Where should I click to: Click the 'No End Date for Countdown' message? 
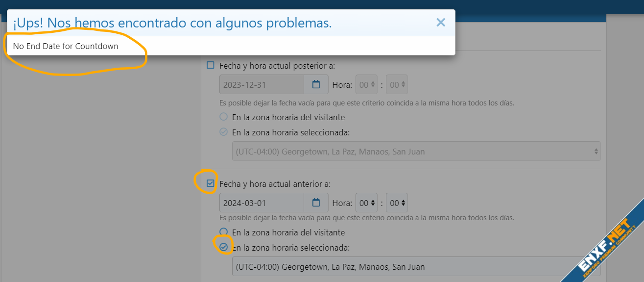pyautogui.click(x=66, y=46)
